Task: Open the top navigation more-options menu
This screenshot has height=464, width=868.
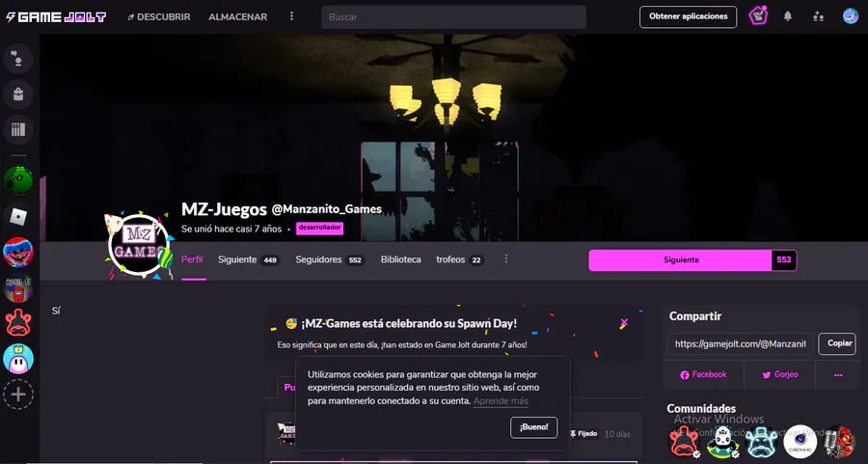Action: pyautogui.click(x=291, y=16)
